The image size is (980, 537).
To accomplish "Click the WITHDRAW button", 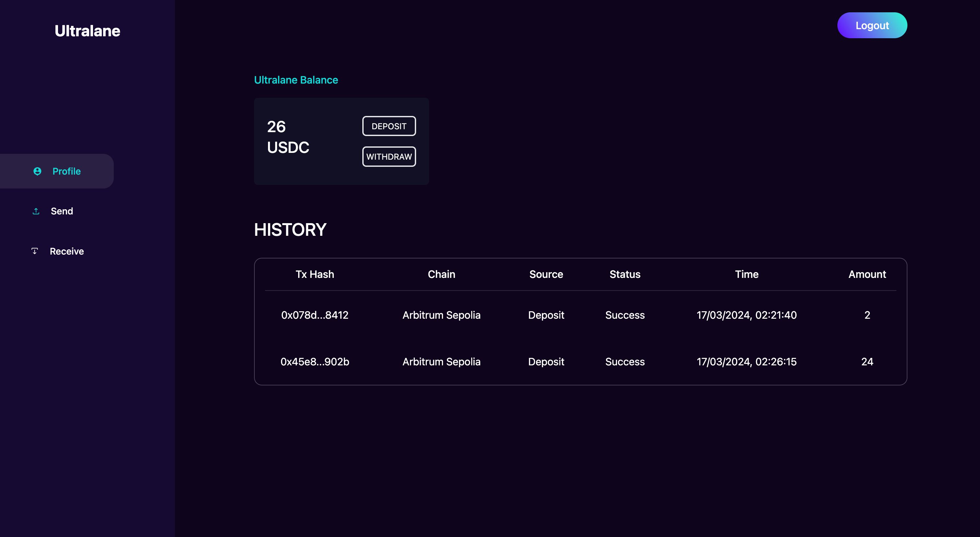I will coord(389,156).
